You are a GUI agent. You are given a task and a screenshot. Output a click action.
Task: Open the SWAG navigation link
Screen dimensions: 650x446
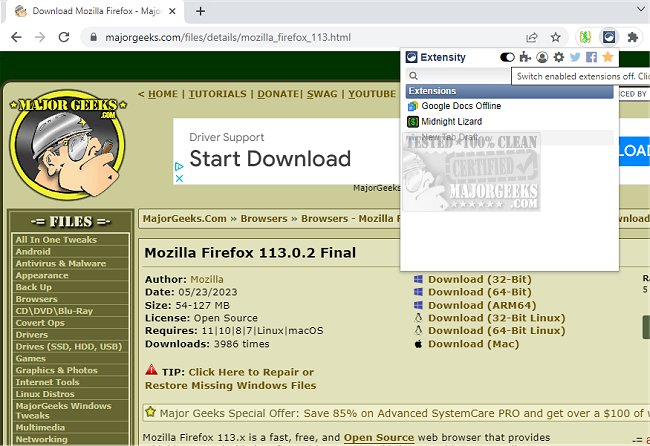point(322,94)
